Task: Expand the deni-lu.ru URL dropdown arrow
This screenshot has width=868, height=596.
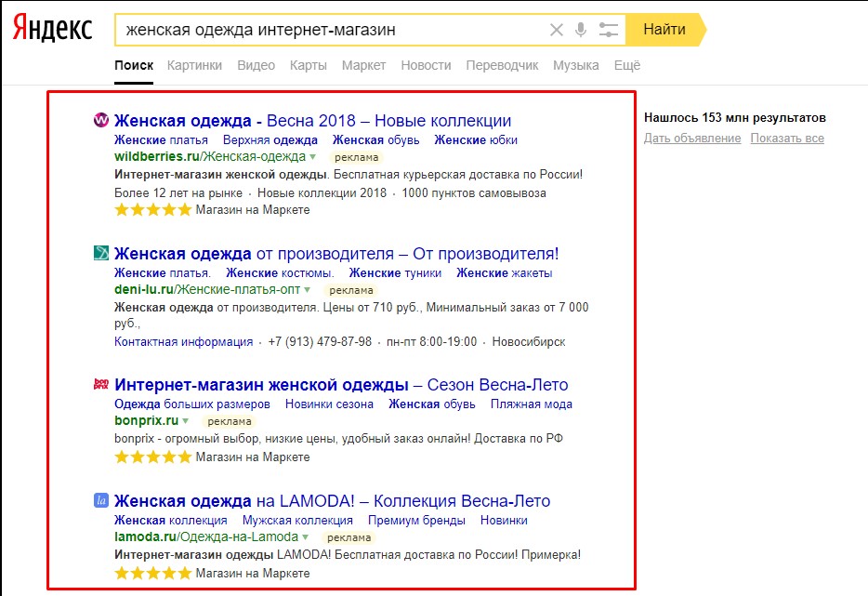Action: pyautogui.click(x=308, y=290)
